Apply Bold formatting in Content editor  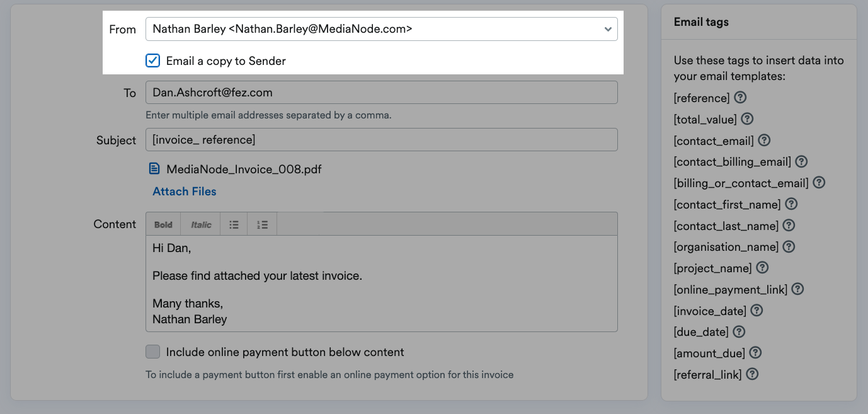tap(163, 224)
